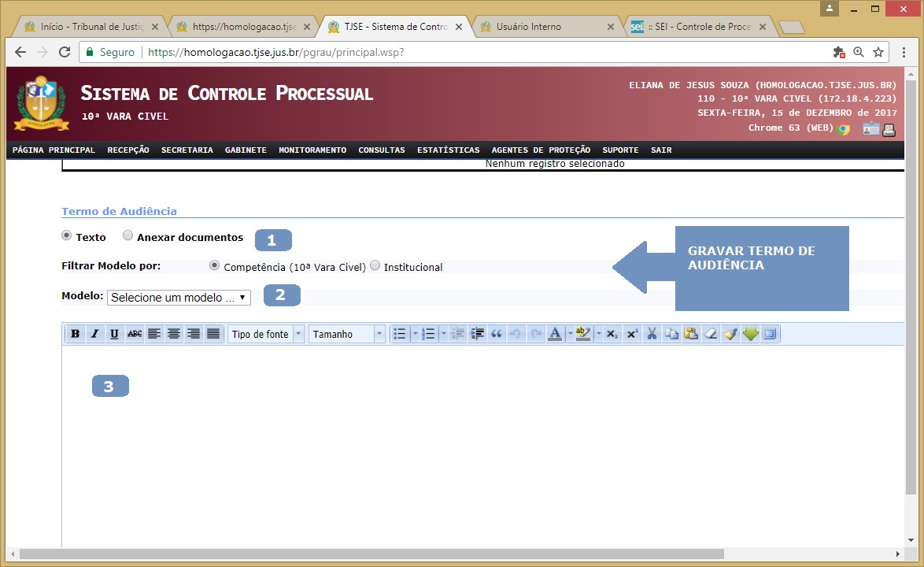
Task: Click the blockquote icon
Action: (496, 334)
